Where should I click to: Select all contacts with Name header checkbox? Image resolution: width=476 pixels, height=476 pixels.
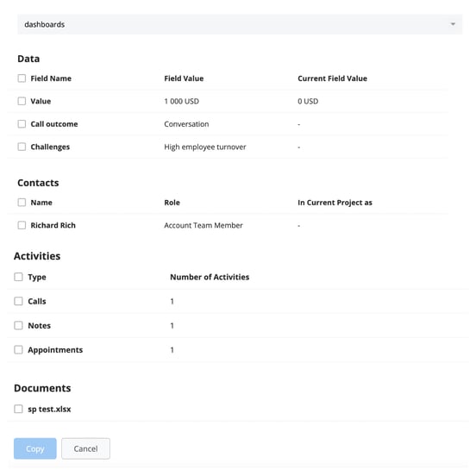pyautogui.click(x=22, y=203)
